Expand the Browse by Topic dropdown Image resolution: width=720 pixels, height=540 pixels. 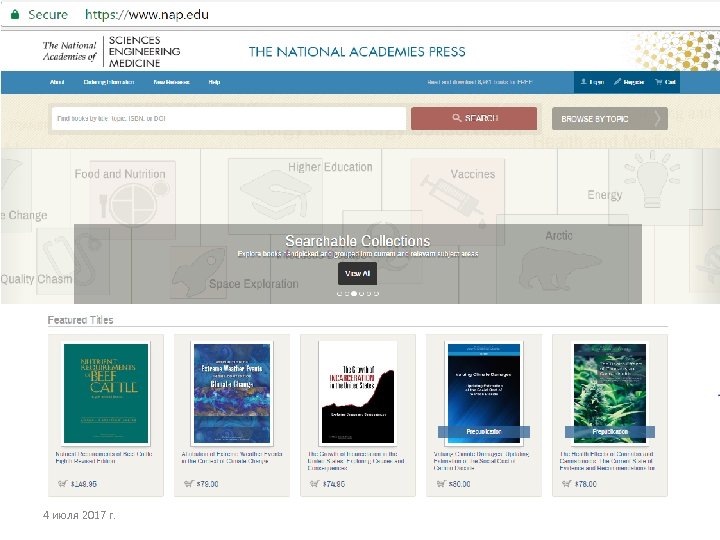click(609, 118)
